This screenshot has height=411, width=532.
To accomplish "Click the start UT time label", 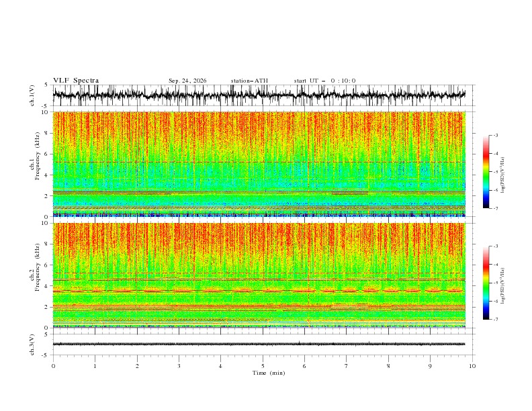I will coord(324,81).
